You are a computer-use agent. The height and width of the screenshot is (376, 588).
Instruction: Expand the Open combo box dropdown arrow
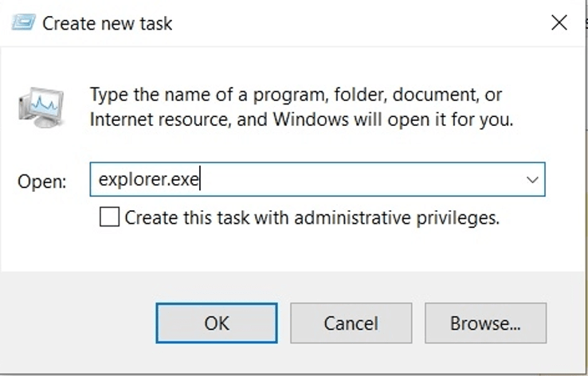(x=532, y=180)
